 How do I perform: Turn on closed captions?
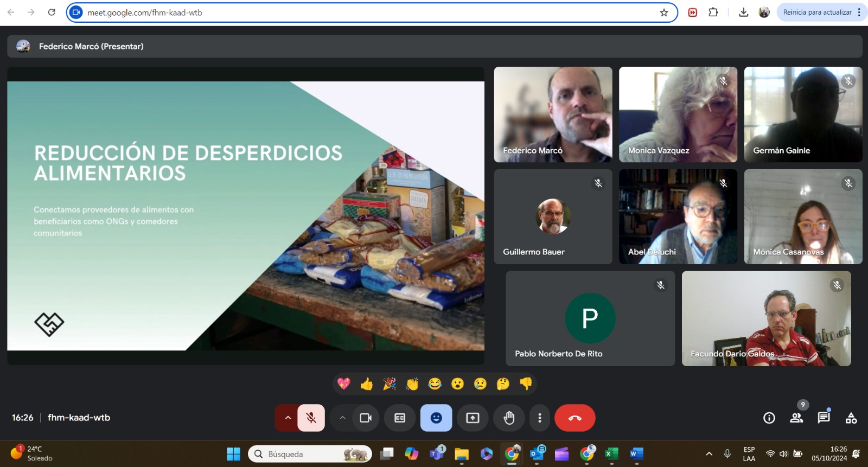coord(400,418)
